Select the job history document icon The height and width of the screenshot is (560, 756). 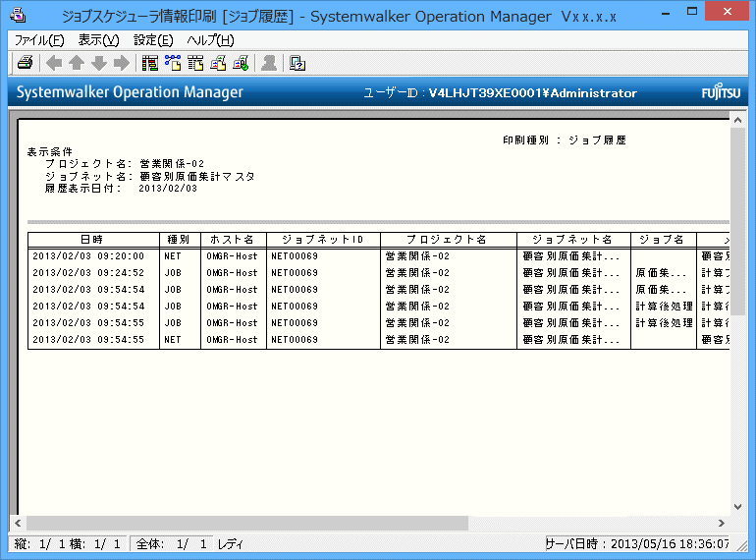218,63
